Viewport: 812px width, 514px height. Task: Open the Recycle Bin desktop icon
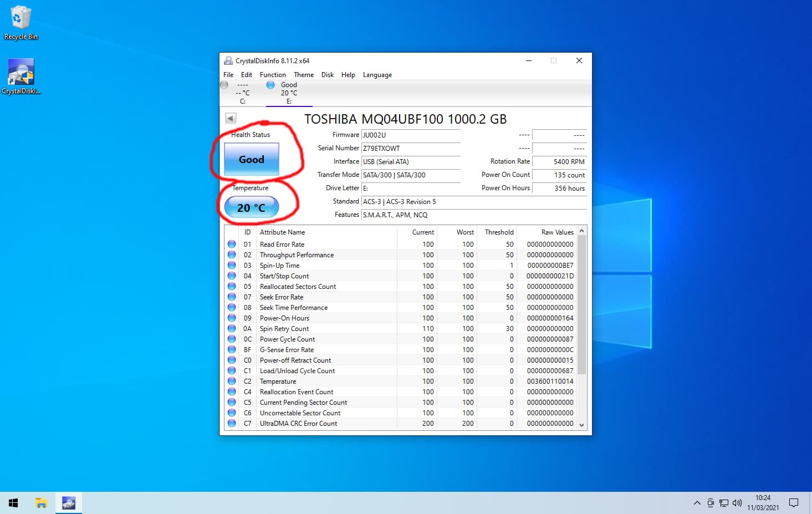click(21, 23)
